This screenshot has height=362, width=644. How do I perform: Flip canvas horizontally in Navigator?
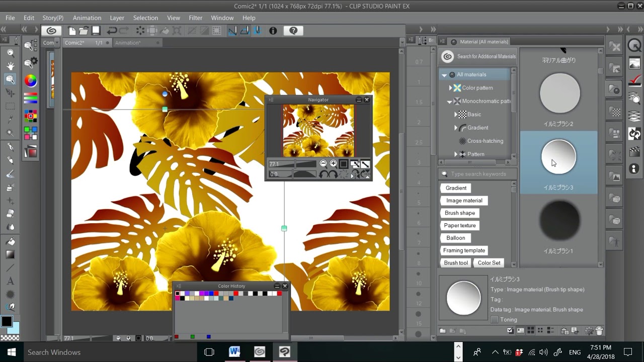pyautogui.click(x=355, y=174)
